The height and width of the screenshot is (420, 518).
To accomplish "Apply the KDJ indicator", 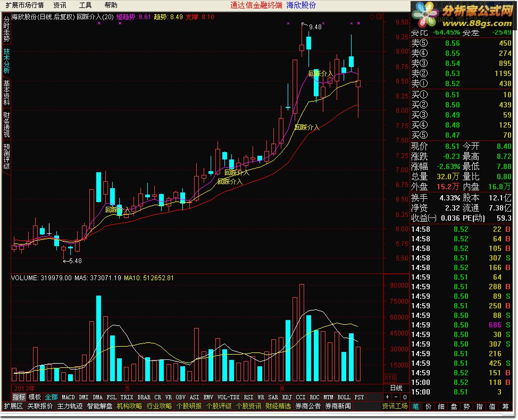I will coord(287,397).
